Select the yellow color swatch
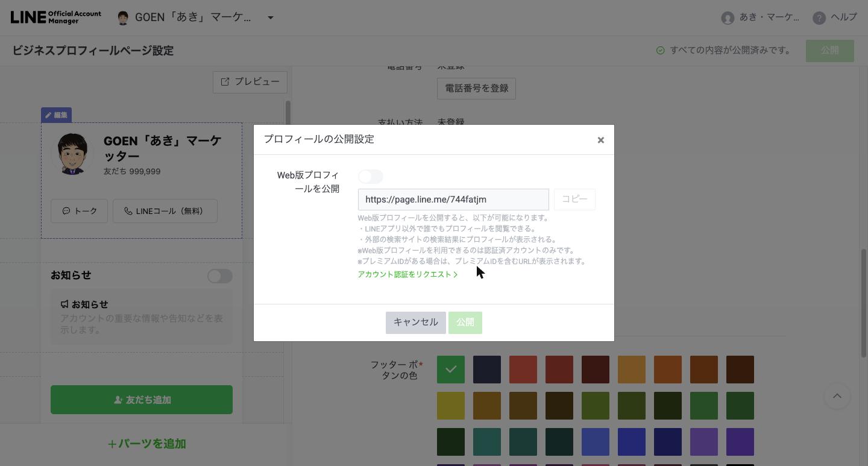Viewport: 868px width, 466px height. coord(451,406)
